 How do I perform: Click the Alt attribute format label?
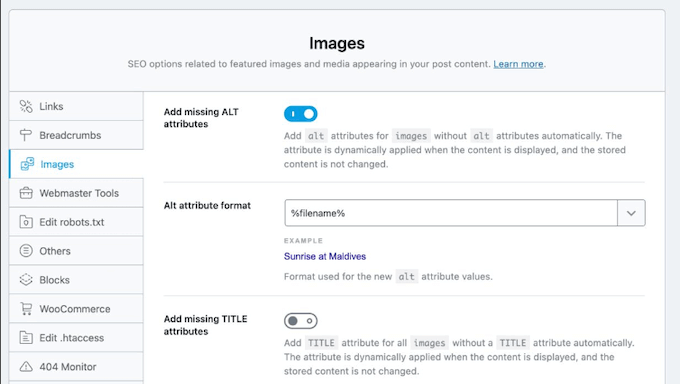click(207, 206)
